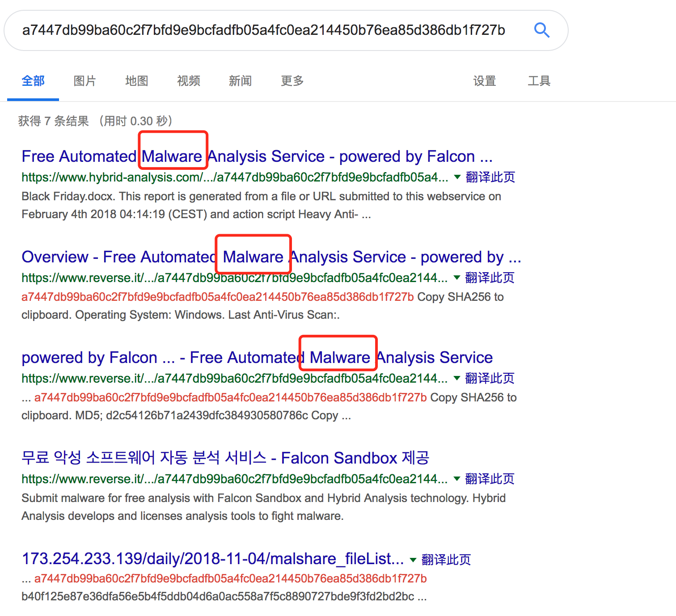The width and height of the screenshot is (676, 616).
Task: Expand dropdown arrow next to first reverse.it URL
Action: point(456,278)
